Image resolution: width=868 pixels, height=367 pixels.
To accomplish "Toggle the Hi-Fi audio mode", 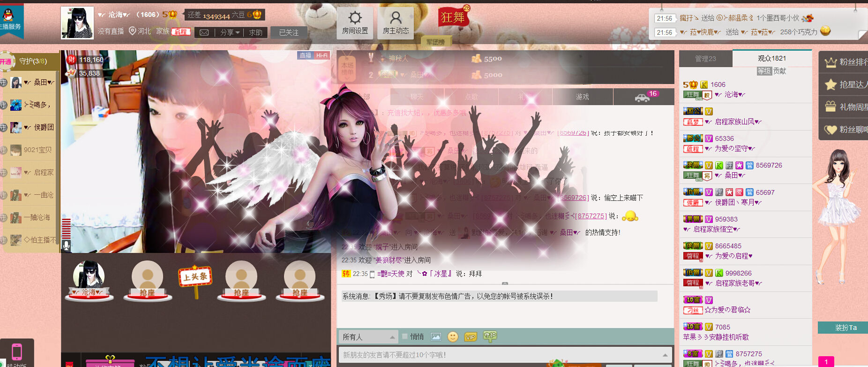I will point(322,55).
